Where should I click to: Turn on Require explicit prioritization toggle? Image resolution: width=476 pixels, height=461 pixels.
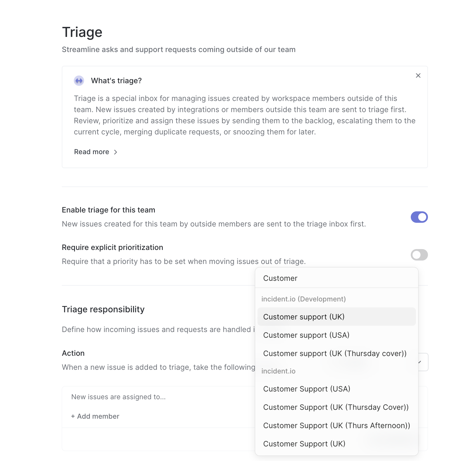tap(419, 255)
